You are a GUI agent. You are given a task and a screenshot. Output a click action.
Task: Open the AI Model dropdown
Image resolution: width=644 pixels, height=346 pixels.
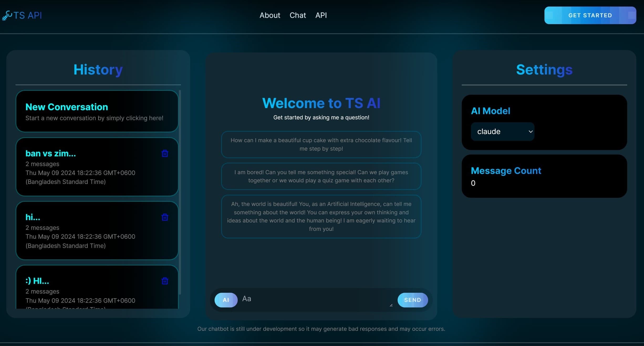502,131
